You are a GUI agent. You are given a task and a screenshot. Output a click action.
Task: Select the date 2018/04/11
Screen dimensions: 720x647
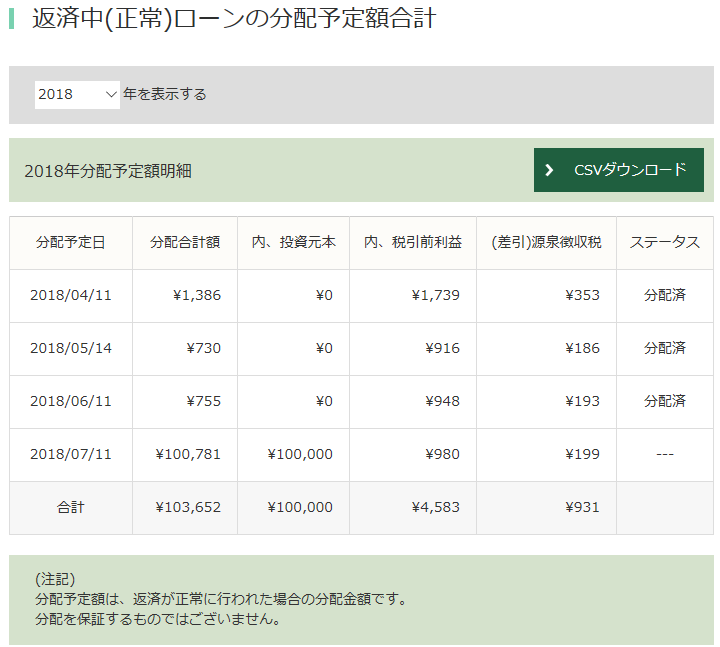point(71,295)
